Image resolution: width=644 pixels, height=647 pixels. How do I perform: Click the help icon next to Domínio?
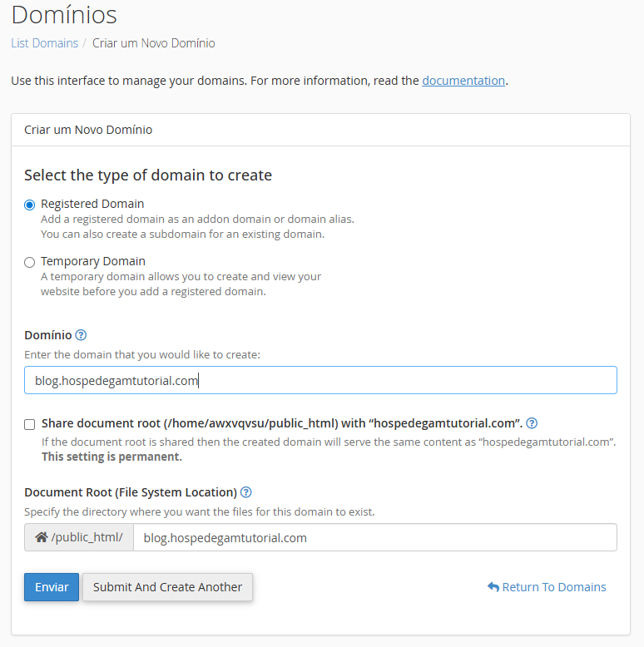tap(81, 335)
